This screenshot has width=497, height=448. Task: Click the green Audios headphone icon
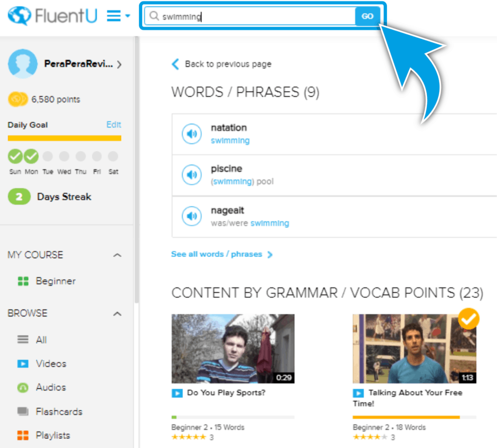[23, 388]
